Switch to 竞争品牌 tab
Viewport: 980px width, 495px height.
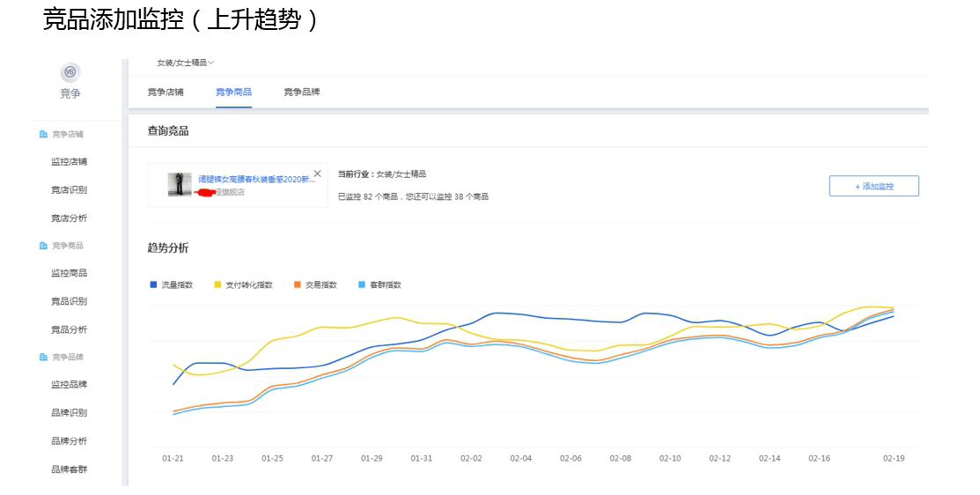tap(301, 92)
